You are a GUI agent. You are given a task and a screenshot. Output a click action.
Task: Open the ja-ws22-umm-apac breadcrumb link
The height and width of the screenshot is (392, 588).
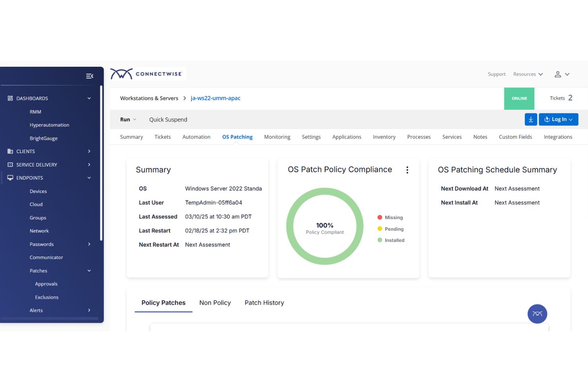tap(215, 98)
